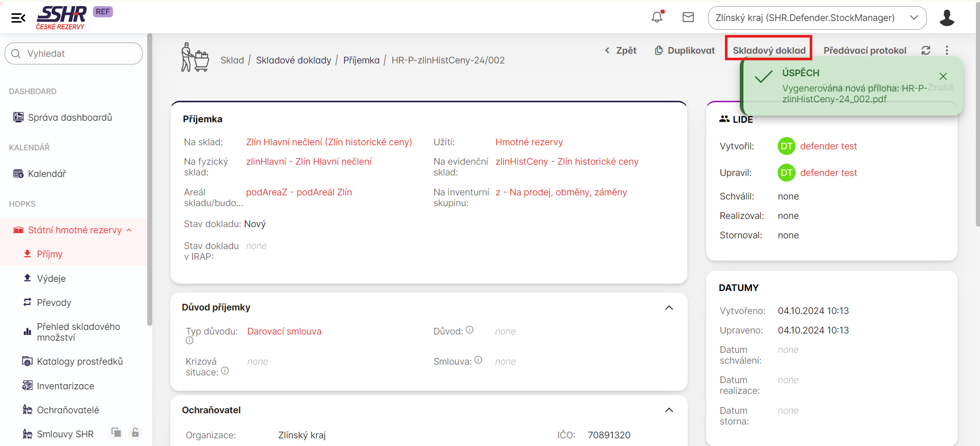Collapse the Ochraňovatel section

(x=669, y=410)
